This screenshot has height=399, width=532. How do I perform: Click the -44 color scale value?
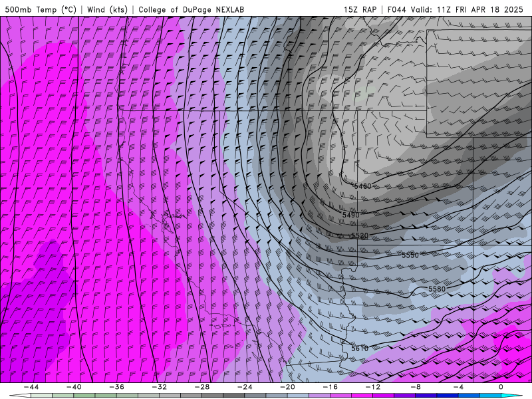(x=31, y=387)
